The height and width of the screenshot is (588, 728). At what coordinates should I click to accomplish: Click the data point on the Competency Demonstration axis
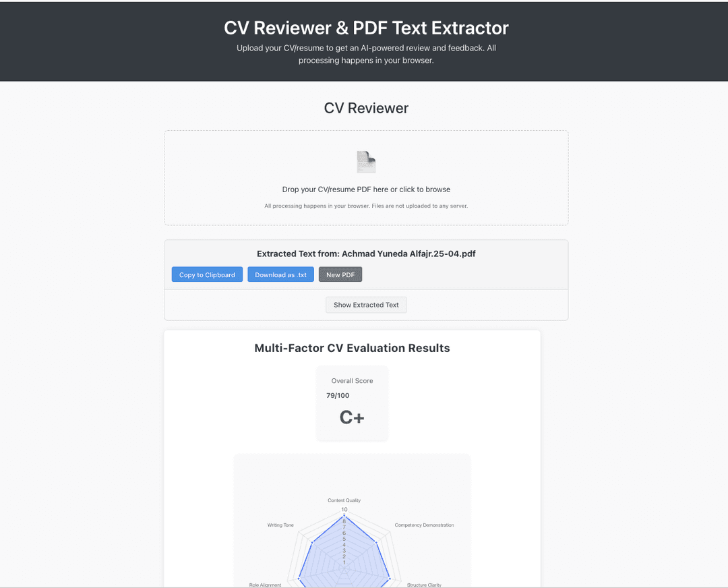tap(376, 542)
